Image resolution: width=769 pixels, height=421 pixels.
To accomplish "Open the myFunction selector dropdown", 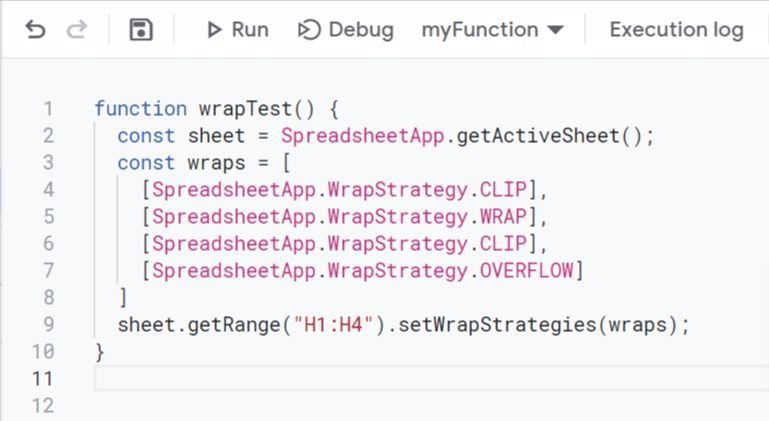I will [492, 30].
